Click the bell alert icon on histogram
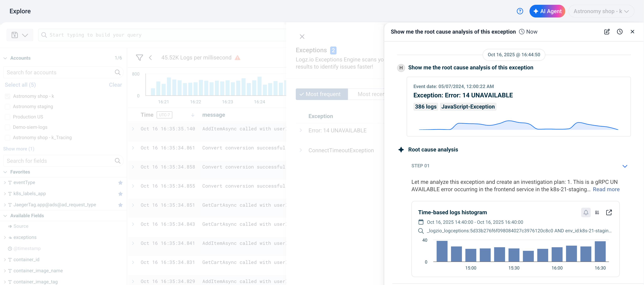 pyautogui.click(x=586, y=212)
